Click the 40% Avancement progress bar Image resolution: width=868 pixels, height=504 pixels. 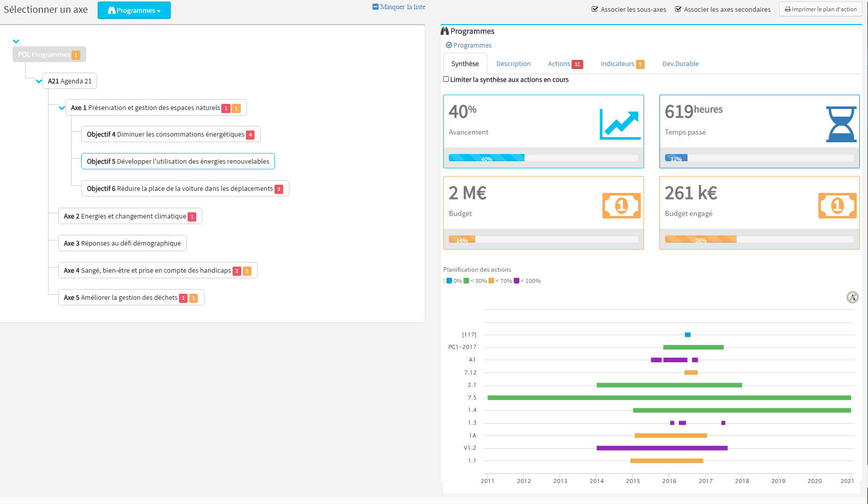pos(486,158)
